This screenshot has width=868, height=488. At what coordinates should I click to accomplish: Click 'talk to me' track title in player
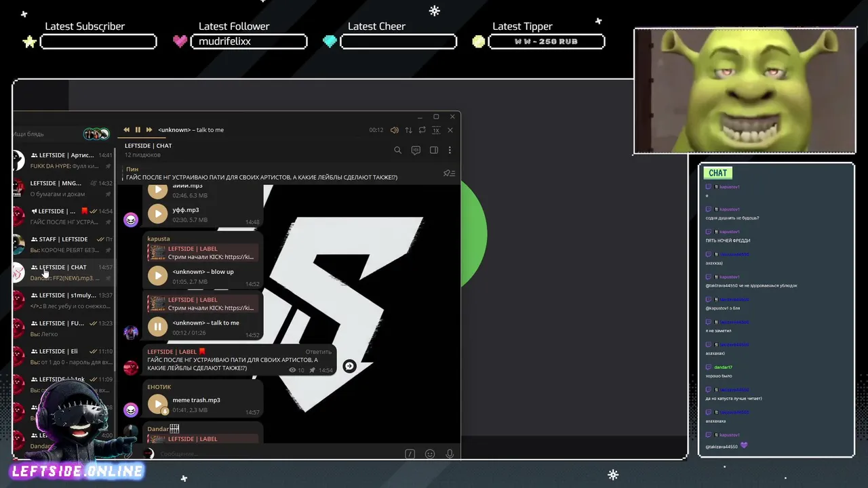(x=210, y=129)
